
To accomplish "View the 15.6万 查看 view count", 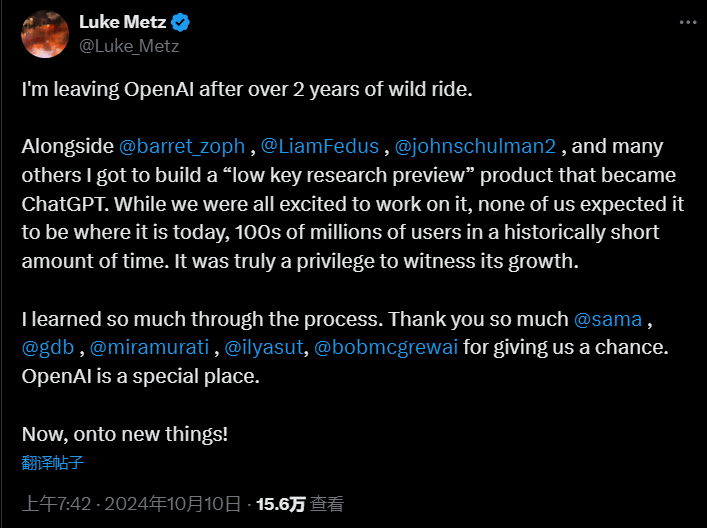I will coord(300,504).
